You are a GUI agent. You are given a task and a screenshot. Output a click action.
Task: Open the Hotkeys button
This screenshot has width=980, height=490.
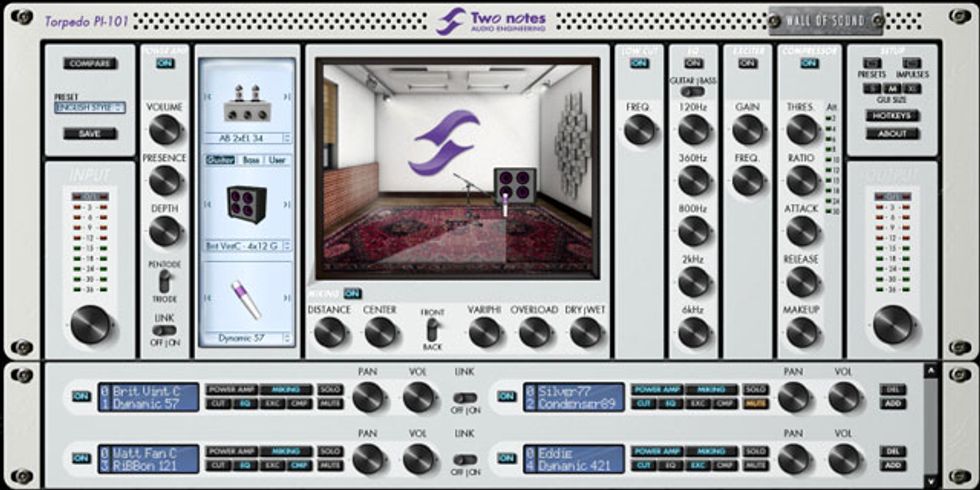click(892, 116)
